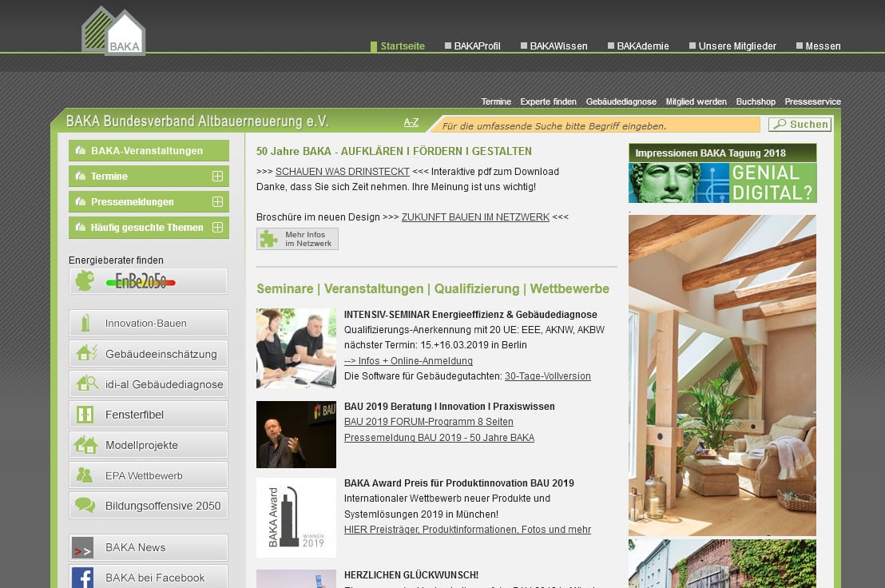Image resolution: width=885 pixels, height=588 pixels.
Task: Open BAKA News text label
Action: pyautogui.click(x=136, y=547)
